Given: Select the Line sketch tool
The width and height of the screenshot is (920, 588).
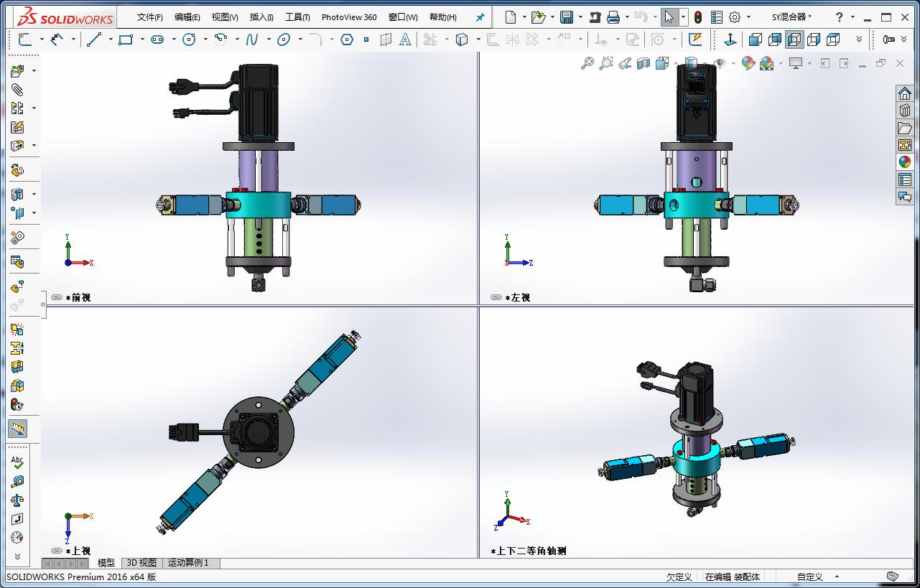Looking at the screenshot, I should tap(93, 39).
